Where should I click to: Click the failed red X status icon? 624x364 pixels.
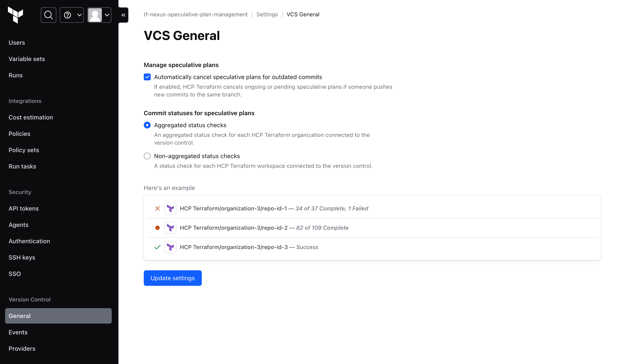point(158,208)
